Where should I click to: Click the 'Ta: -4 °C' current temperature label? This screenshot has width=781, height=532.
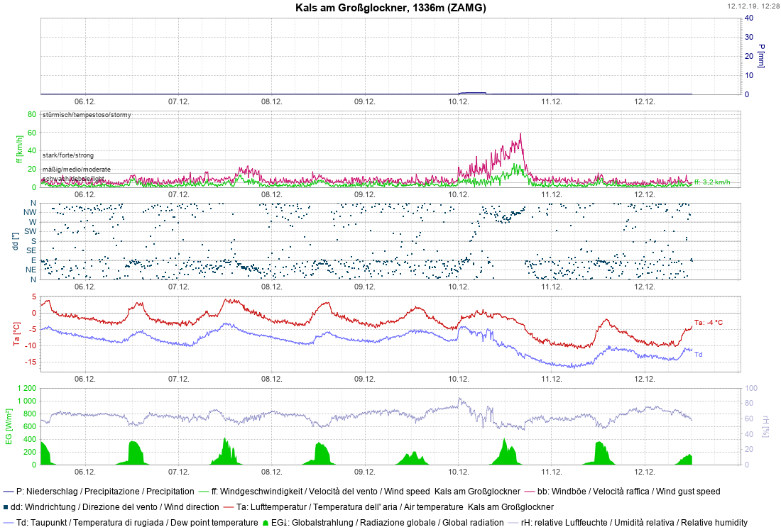709,323
